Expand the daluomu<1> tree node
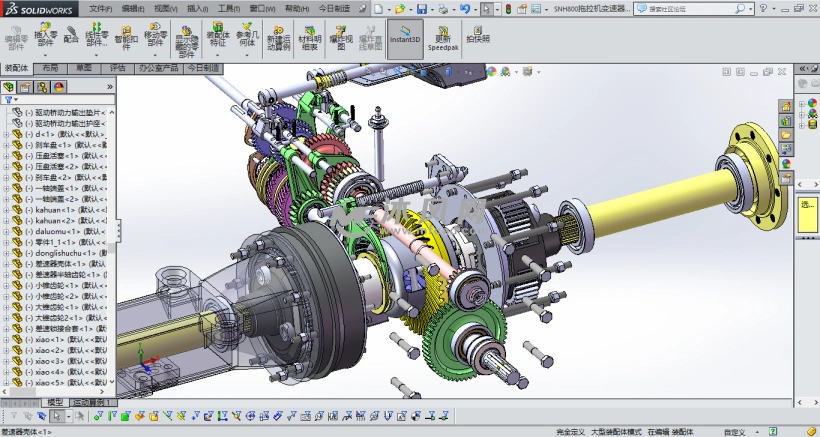 (6, 231)
